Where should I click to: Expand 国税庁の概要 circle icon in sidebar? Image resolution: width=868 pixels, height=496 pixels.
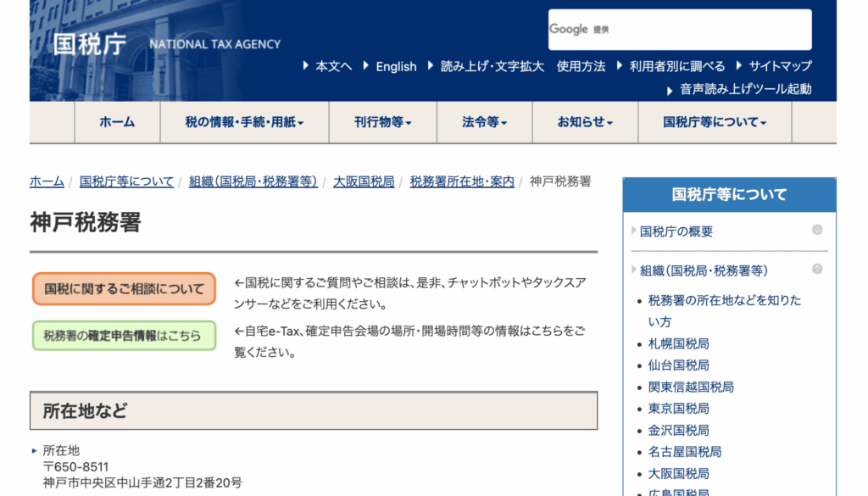click(x=817, y=230)
